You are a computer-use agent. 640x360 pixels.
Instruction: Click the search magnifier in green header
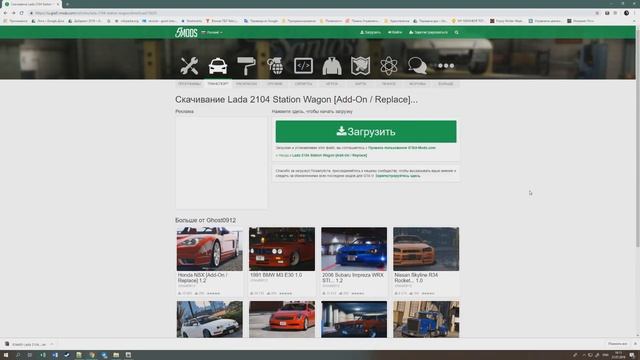click(457, 32)
